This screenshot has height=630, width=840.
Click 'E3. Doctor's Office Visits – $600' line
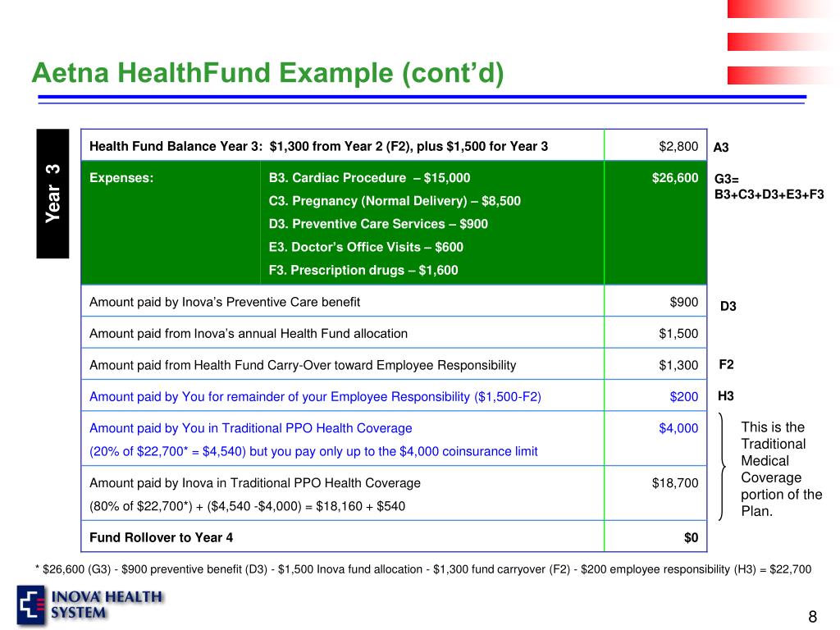[x=366, y=247]
